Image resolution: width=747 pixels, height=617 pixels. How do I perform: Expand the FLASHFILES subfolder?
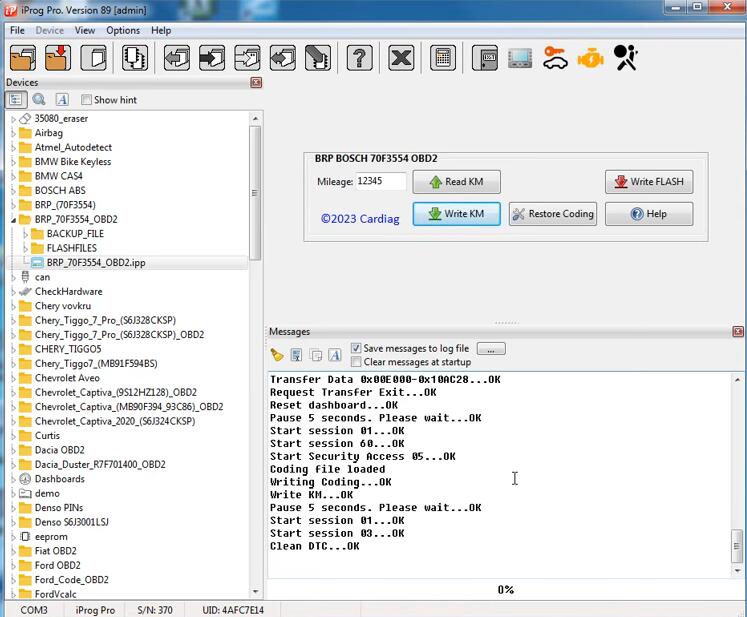[x=25, y=248]
